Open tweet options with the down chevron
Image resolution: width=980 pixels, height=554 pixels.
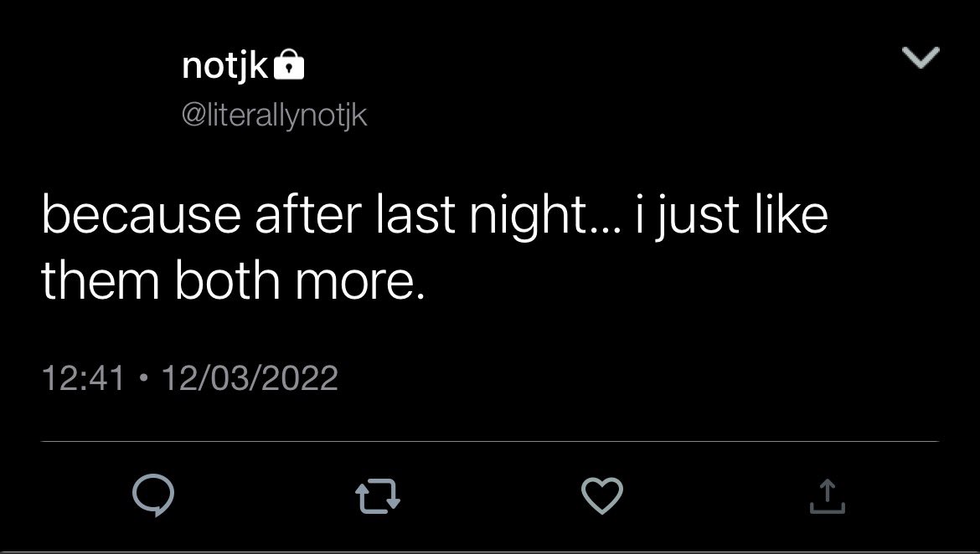(x=921, y=58)
